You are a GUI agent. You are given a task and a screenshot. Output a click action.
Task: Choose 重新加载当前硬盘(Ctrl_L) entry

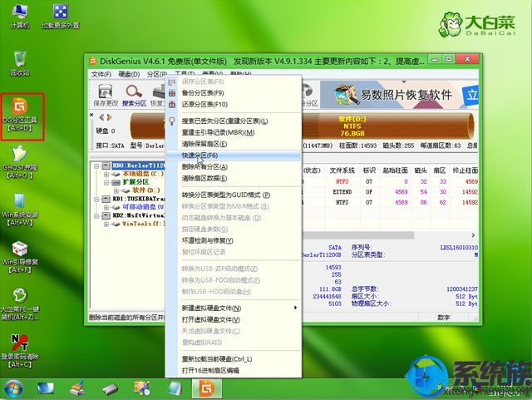coord(234,359)
